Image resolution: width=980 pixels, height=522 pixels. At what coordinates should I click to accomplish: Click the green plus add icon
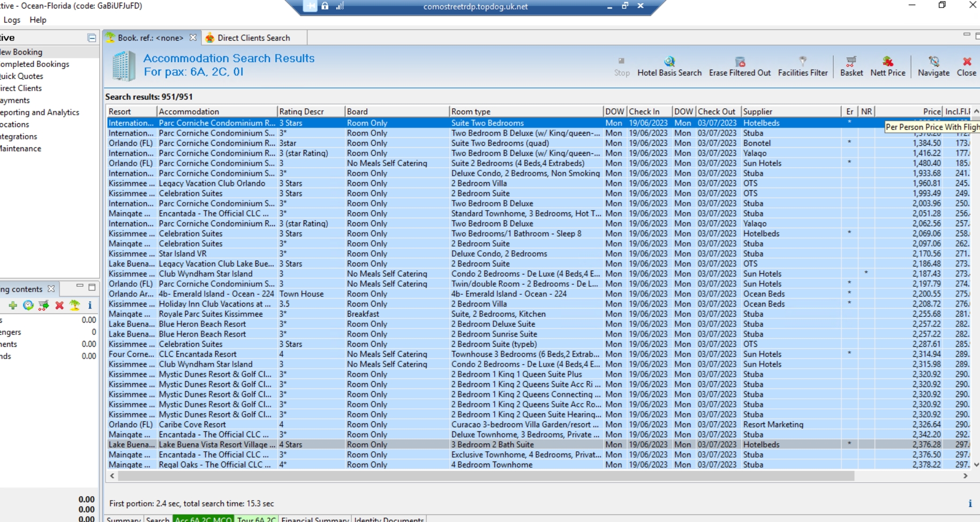tap(13, 305)
